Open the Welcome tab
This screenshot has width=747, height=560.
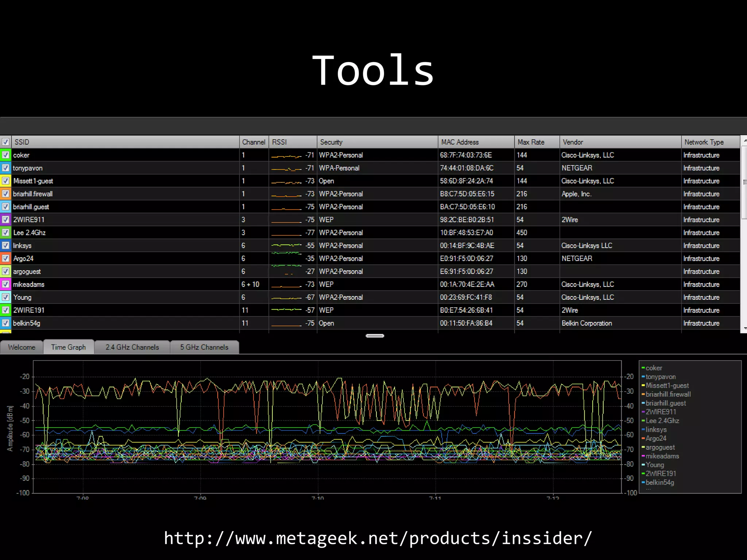pyautogui.click(x=22, y=347)
